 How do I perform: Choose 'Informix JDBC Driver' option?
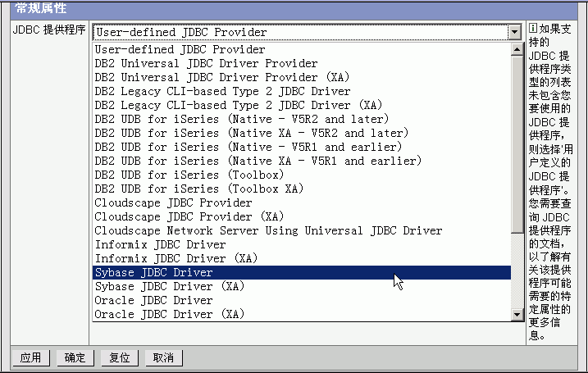tap(302, 244)
